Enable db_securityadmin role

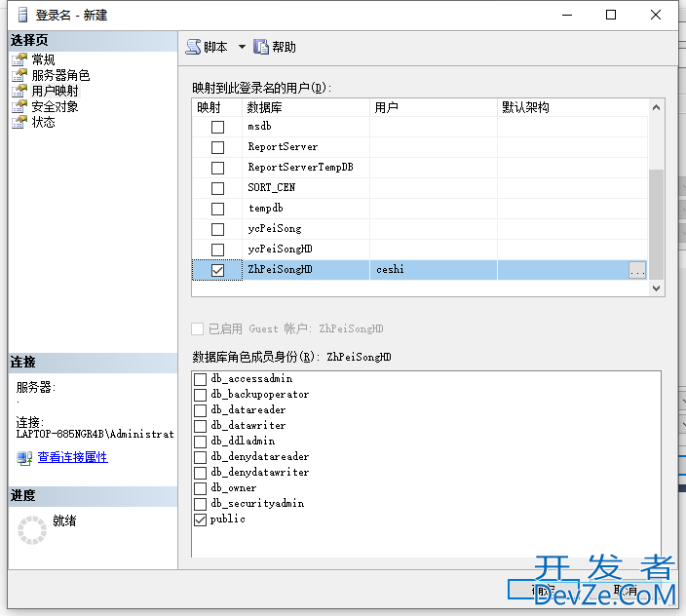[200, 504]
